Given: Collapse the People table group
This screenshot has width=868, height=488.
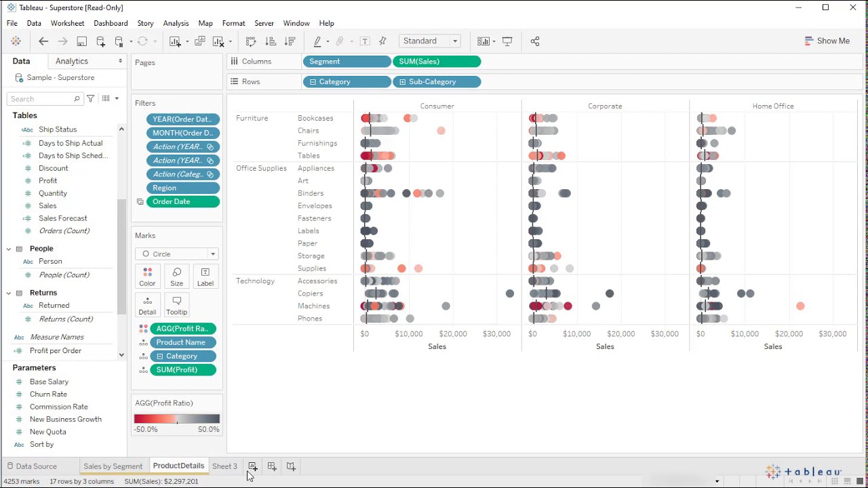Looking at the screenshot, I should [9, 249].
